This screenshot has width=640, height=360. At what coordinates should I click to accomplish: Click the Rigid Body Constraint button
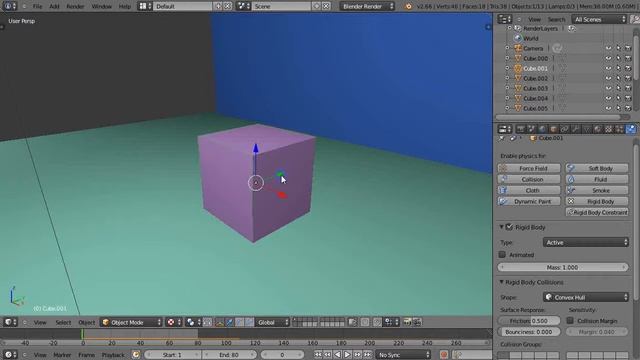597,212
